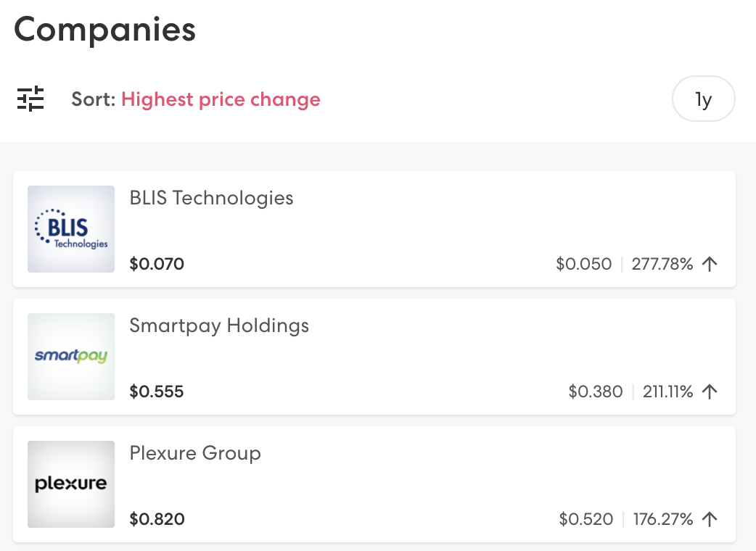Open the Plexure Group company name
The height and width of the screenshot is (551, 756).
195,453
